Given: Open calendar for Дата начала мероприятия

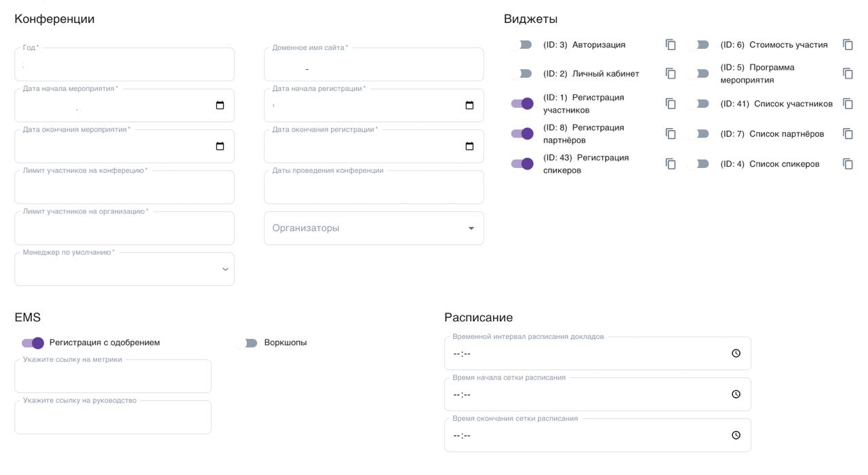Looking at the screenshot, I should (x=220, y=106).
